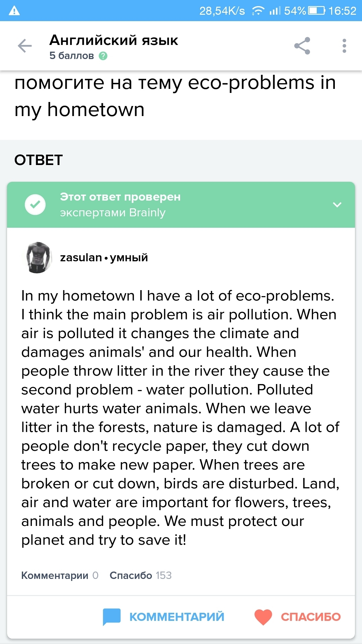Open the Комментарии 0 counter
The image size is (362, 644).
[x=60, y=576]
